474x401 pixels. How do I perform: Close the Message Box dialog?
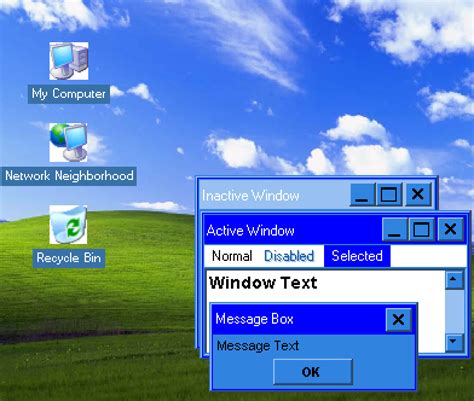click(x=399, y=320)
